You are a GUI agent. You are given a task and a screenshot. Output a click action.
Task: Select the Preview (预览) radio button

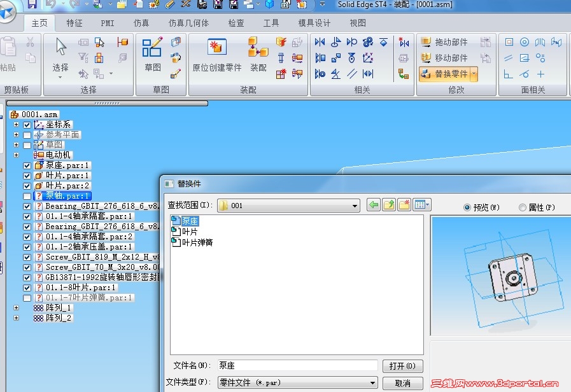coord(467,207)
